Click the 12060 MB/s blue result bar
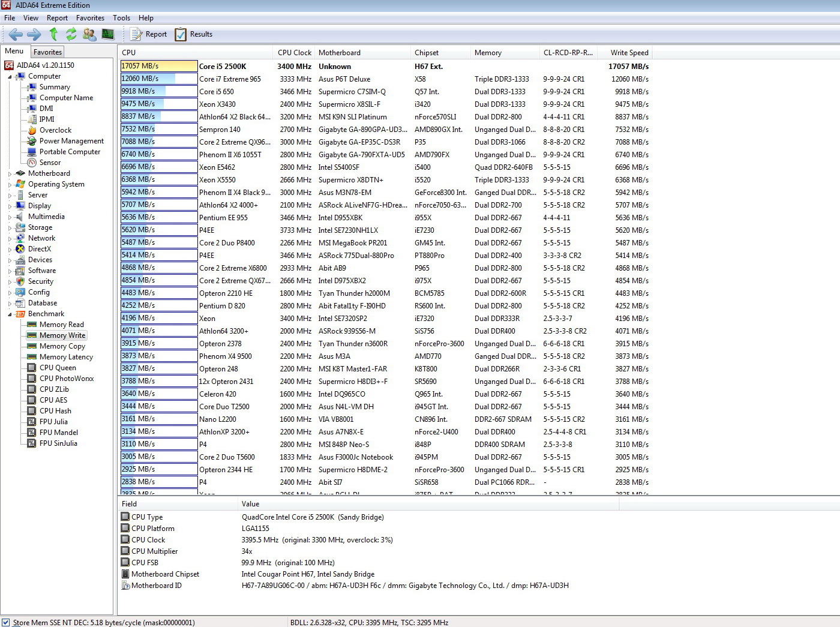 [159, 79]
